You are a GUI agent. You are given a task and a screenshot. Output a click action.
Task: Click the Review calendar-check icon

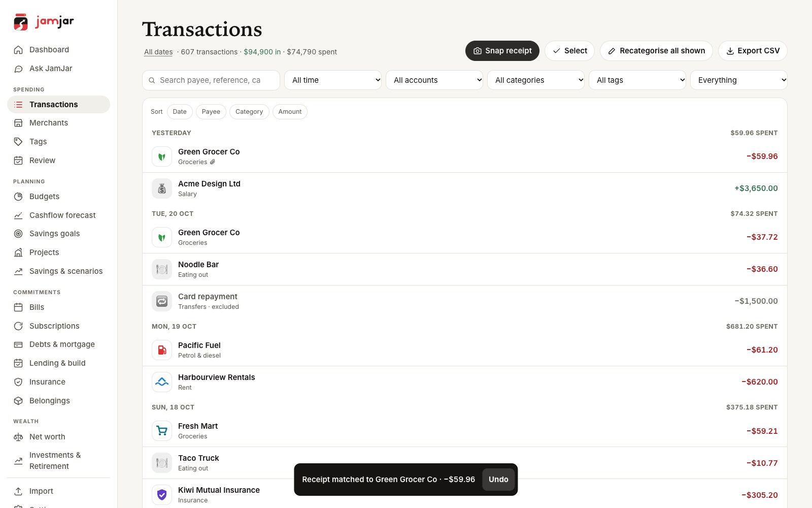tap(18, 161)
